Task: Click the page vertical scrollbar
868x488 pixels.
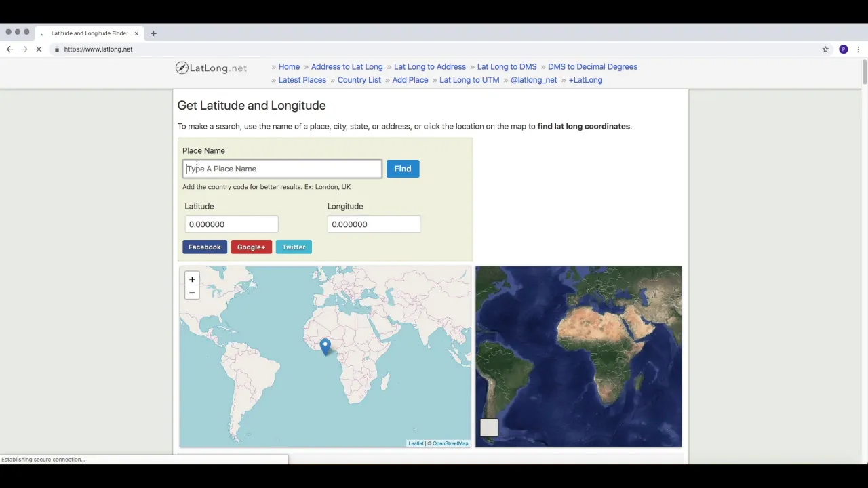Action: 865,73
